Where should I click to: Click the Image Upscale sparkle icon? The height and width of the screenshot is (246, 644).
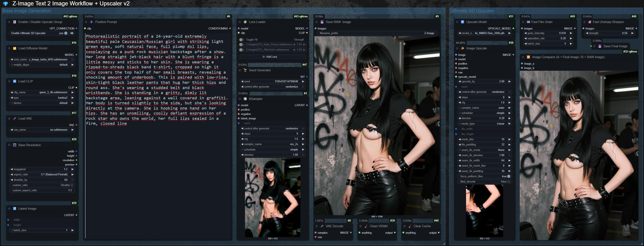tap(463, 48)
